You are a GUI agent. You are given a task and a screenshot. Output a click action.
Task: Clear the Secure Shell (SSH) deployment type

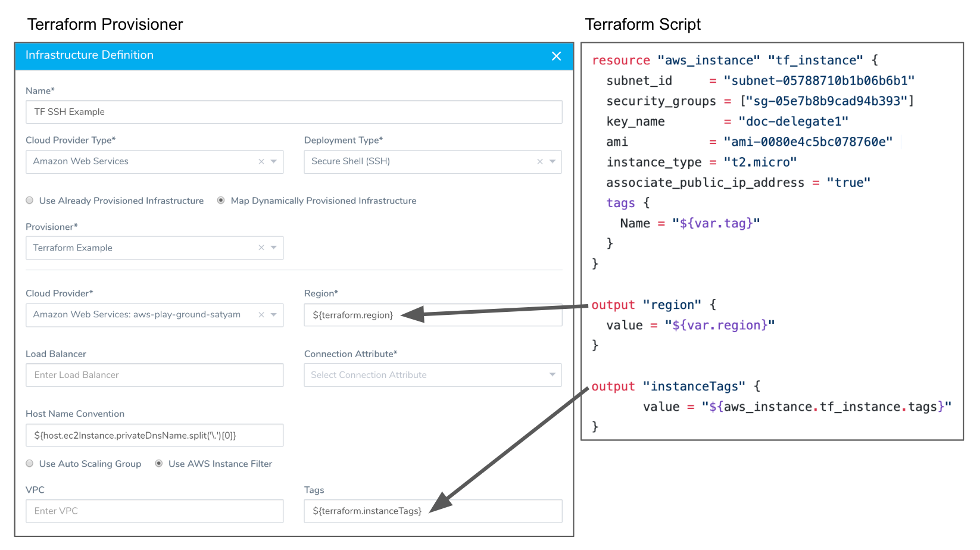tap(540, 161)
